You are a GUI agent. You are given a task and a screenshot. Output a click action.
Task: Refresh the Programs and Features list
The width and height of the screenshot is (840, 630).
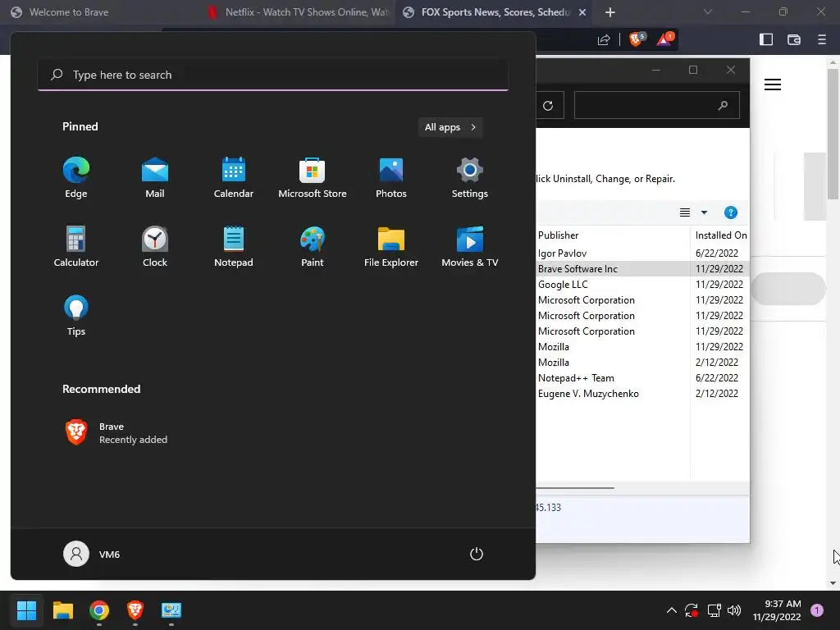point(548,106)
